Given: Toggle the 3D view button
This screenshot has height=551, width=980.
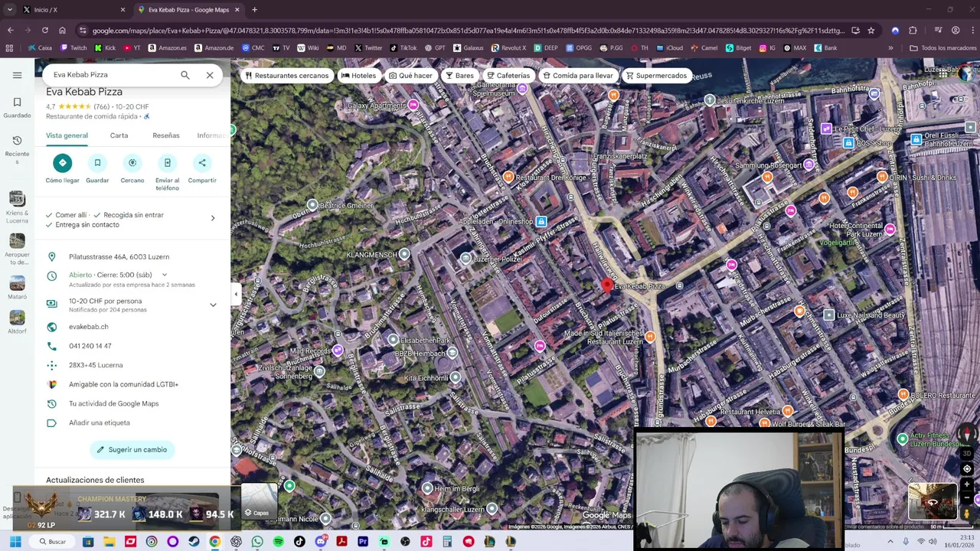Looking at the screenshot, I should pos(967,454).
